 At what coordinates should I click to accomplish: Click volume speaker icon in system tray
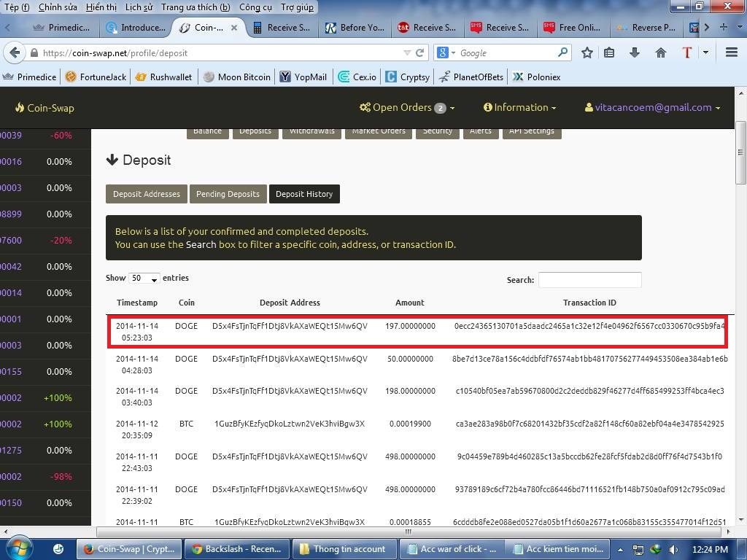[x=673, y=549]
